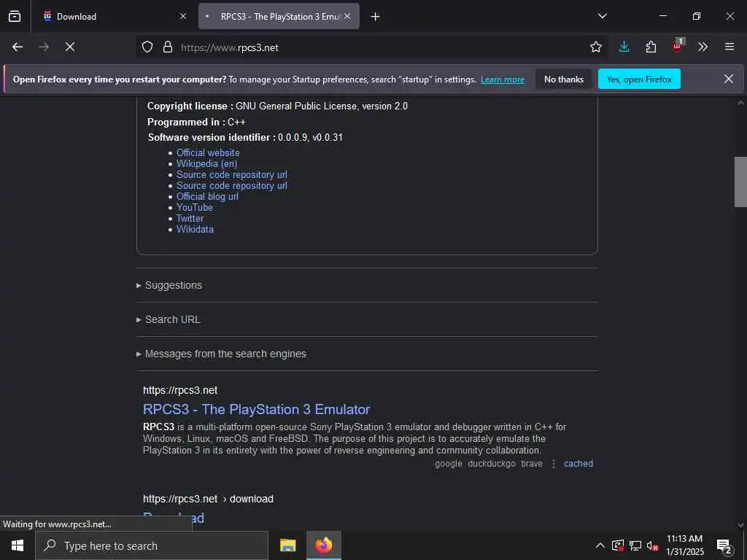Viewport: 747px width, 560px height.
Task: Dismiss the Firefox startup notification bar
Action: coord(729,79)
